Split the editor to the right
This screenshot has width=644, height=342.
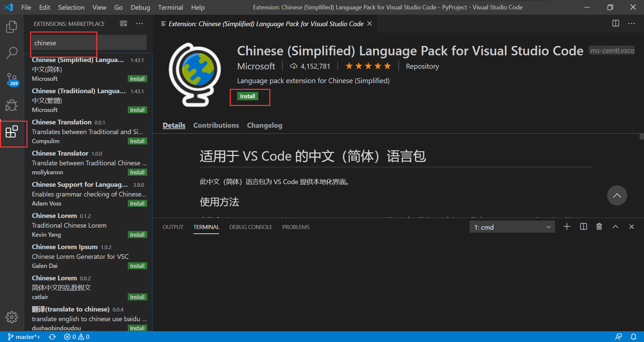616,23
